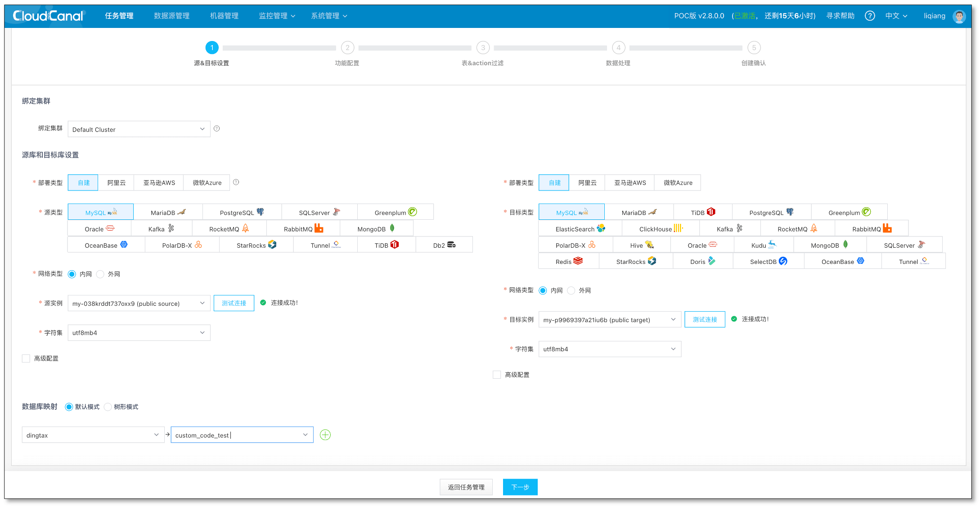Click help icon next to 绑定集群 dropdown

(x=216, y=129)
